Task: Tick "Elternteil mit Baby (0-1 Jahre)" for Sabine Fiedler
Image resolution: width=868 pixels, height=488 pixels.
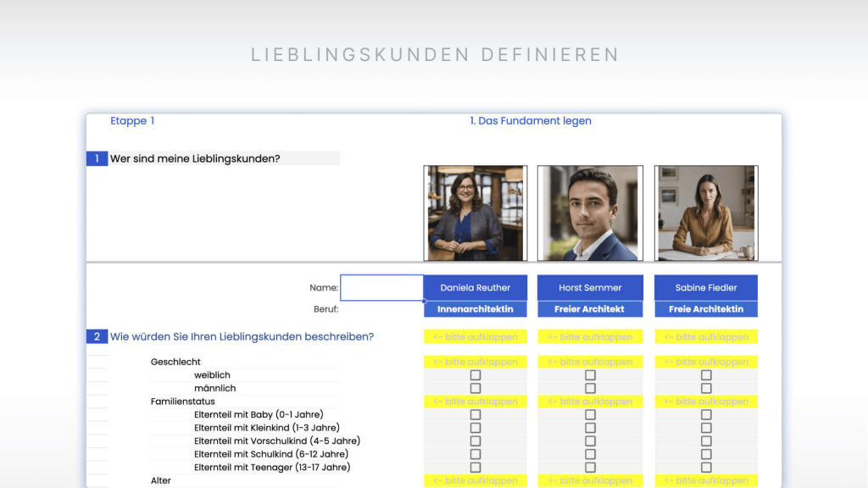Action: 706,415
